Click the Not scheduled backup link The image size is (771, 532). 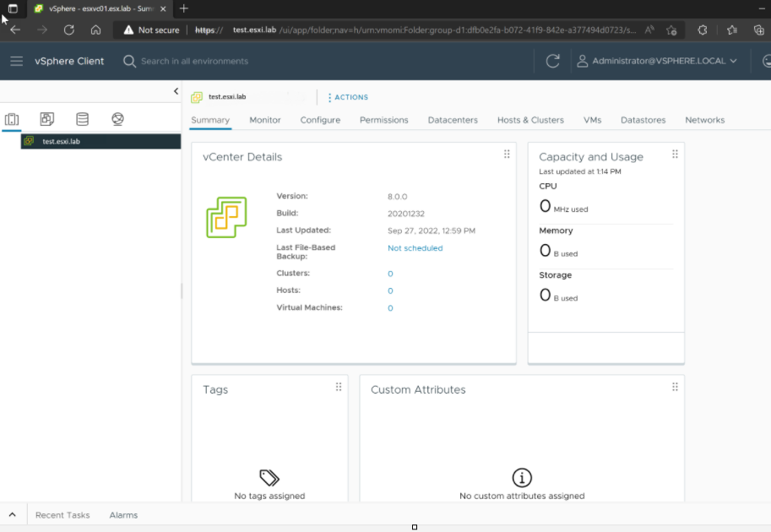pos(415,248)
